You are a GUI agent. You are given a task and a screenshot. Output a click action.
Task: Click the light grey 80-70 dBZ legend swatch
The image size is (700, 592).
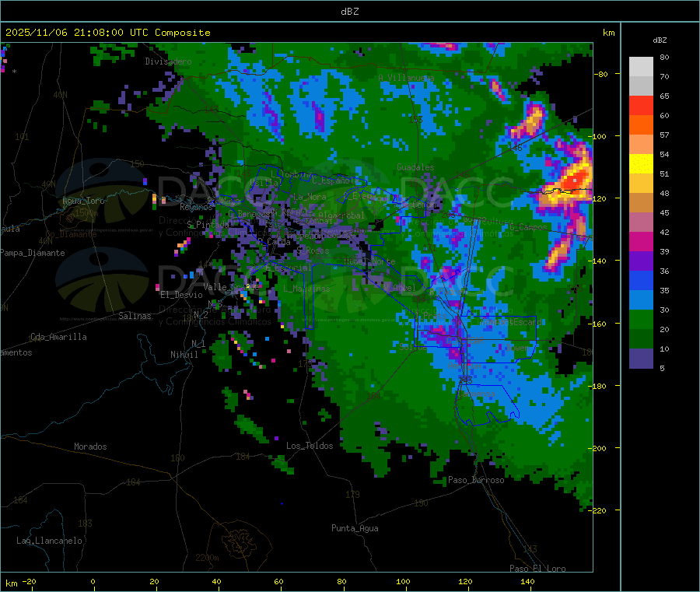(641, 67)
